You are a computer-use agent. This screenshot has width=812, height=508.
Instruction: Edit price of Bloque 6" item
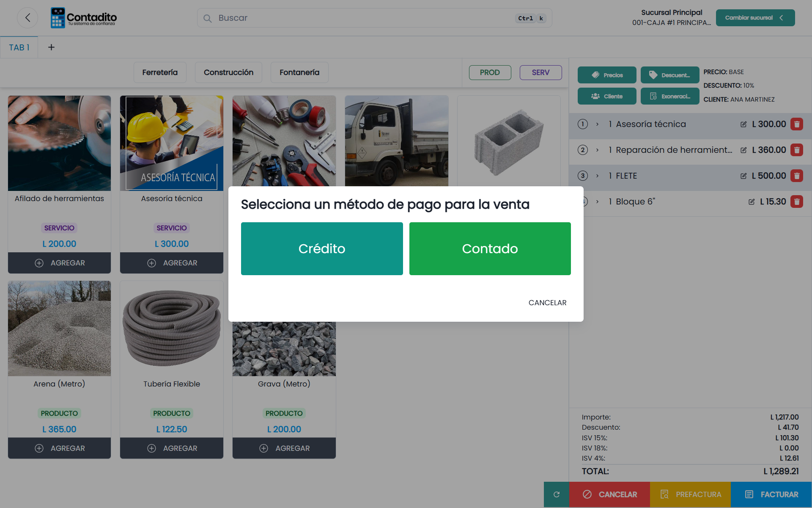(x=752, y=202)
